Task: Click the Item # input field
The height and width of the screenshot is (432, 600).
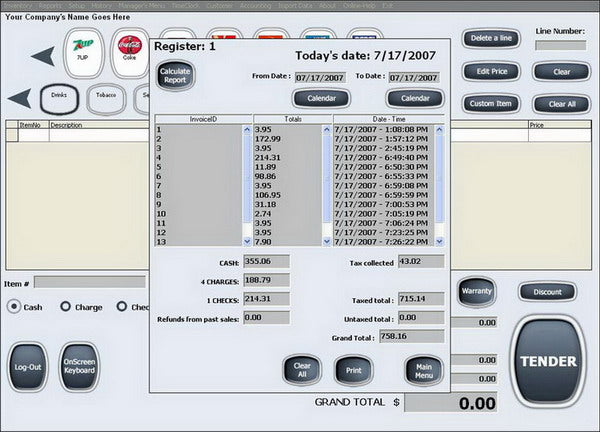Action: pyautogui.click(x=90, y=282)
